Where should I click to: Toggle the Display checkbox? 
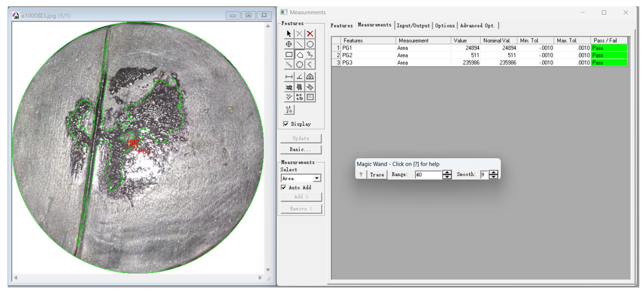(x=286, y=124)
